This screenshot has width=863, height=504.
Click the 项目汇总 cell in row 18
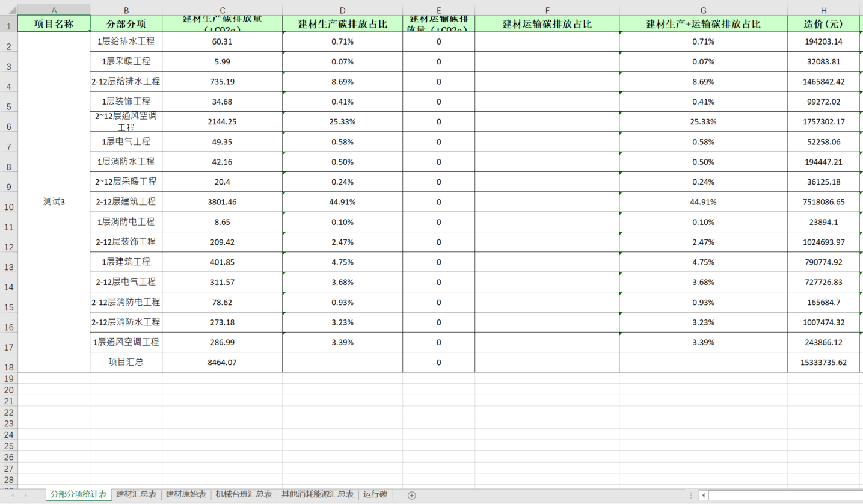point(126,362)
